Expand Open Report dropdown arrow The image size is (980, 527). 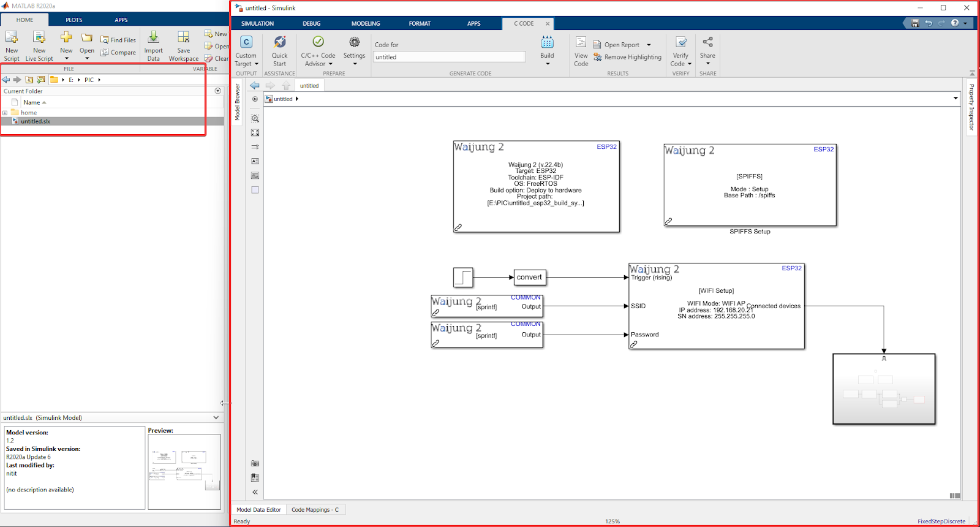pos(649,45)
